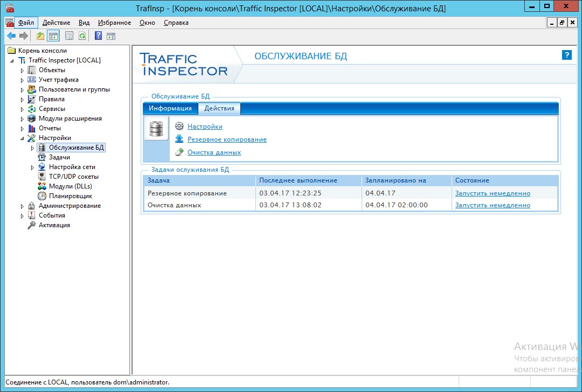Expand the Правила tree node
The image size is (582, 392).
pos(22,100)
